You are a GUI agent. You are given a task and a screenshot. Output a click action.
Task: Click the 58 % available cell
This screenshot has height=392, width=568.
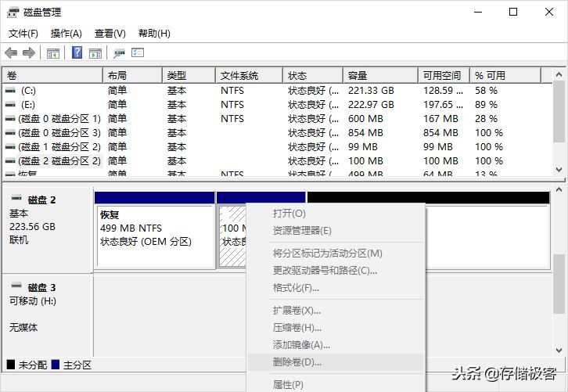[x=486, y=91]
